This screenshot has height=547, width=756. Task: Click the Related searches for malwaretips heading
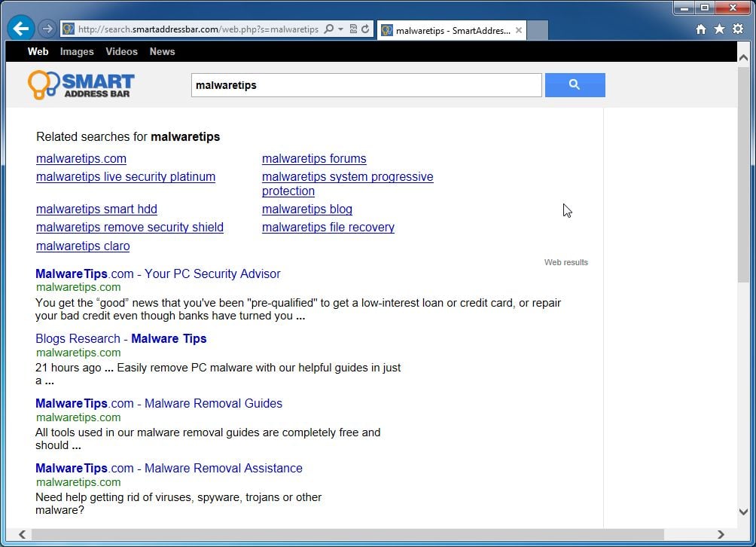tap(128, 137)
